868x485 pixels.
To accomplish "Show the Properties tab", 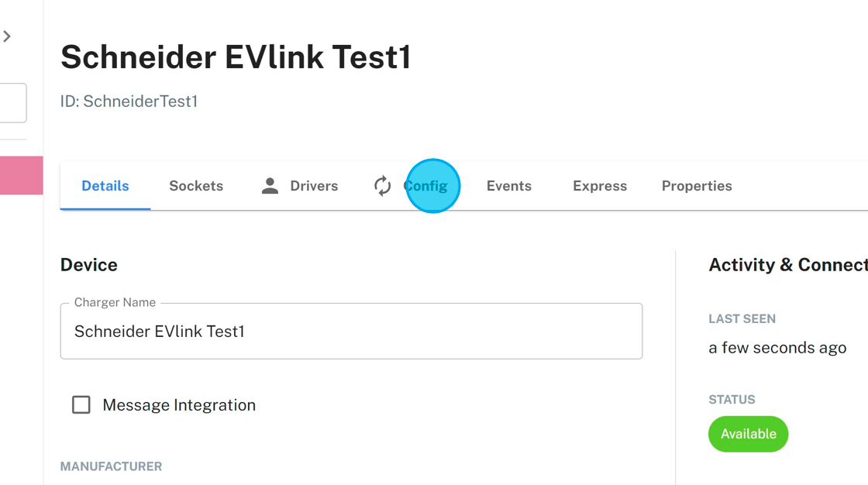I will (697, 186).
